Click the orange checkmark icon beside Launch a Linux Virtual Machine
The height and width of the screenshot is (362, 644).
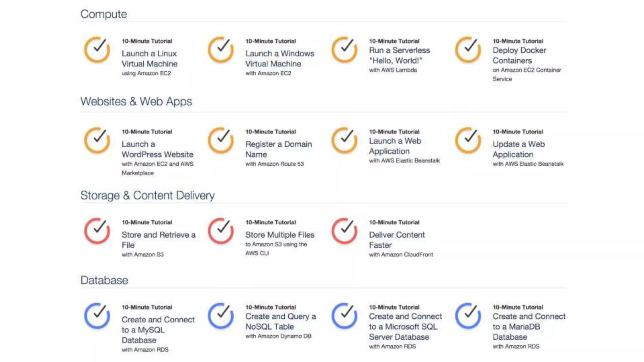click(x=97, y=50)
